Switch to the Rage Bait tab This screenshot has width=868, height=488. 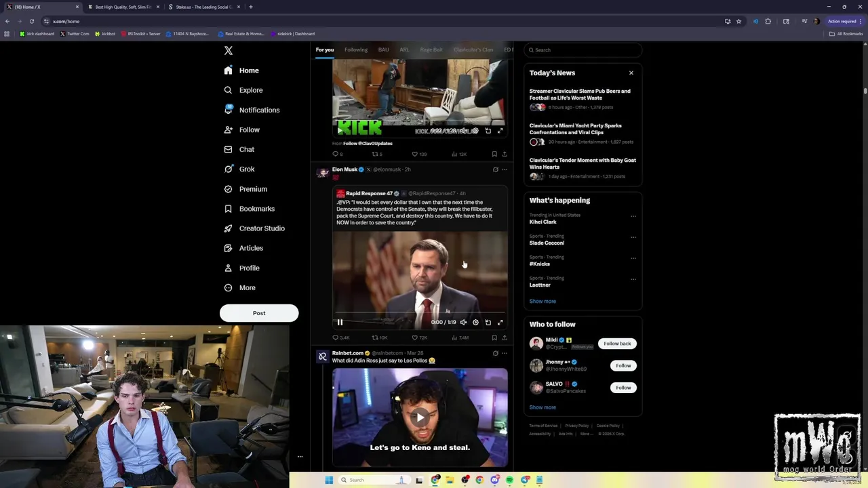click(431, 49)
